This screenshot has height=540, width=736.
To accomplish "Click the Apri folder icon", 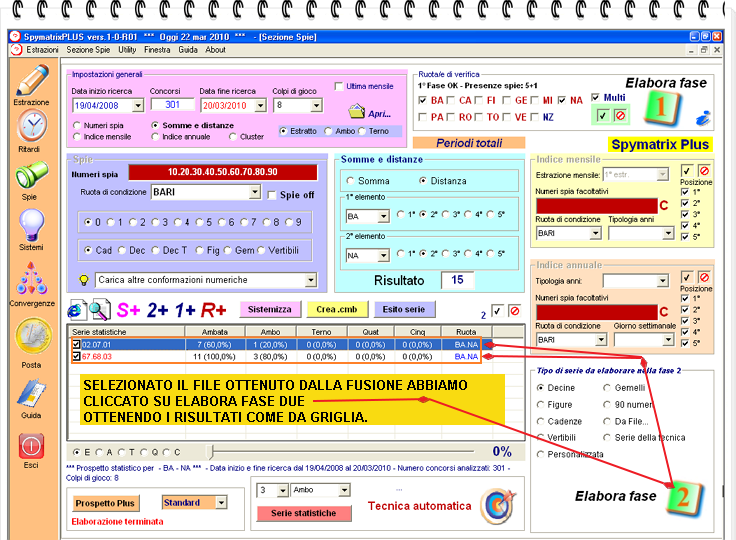I will tap(357, 112).
